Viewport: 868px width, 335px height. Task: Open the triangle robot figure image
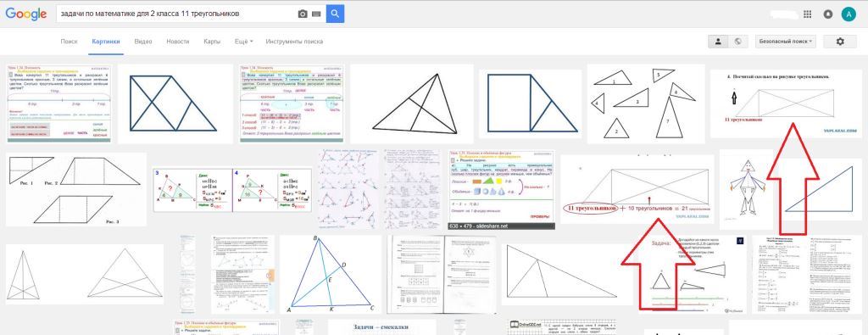point(746,189)
